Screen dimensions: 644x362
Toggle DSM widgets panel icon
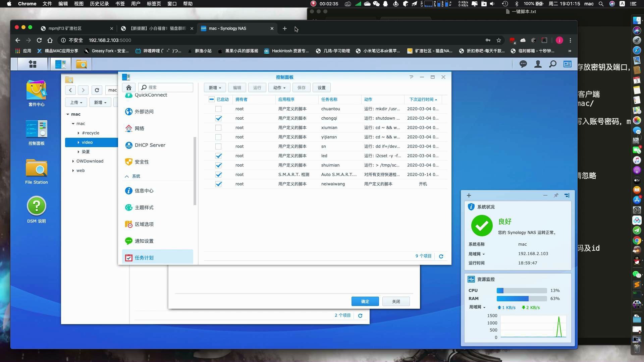click(568, 64)
